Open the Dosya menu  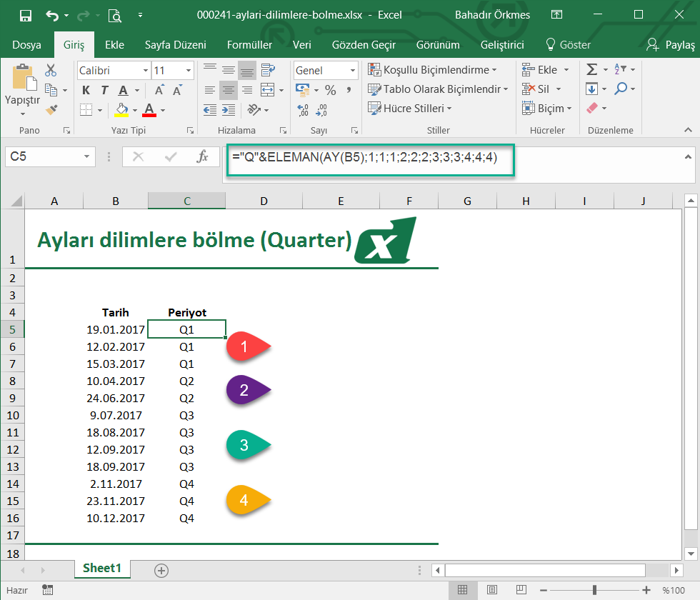[x=27, y=45]
